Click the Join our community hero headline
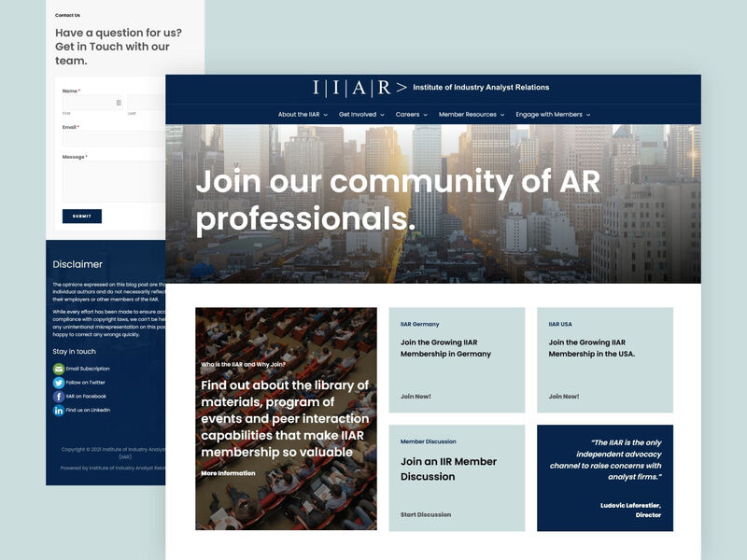 [398, 200]
